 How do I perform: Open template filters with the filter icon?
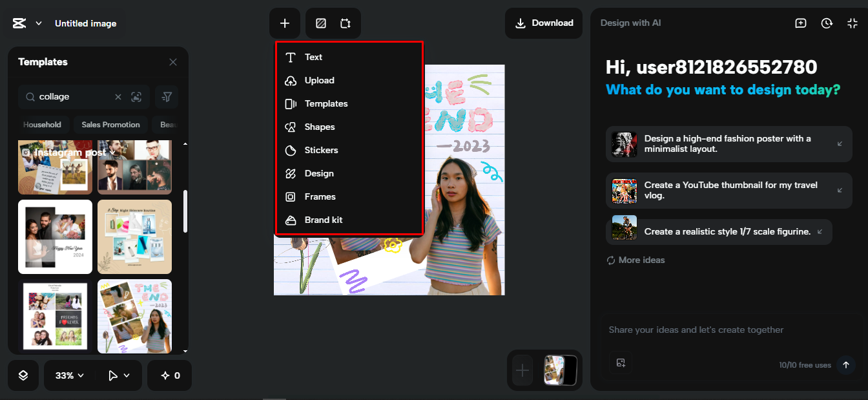(x=167, y=96)
